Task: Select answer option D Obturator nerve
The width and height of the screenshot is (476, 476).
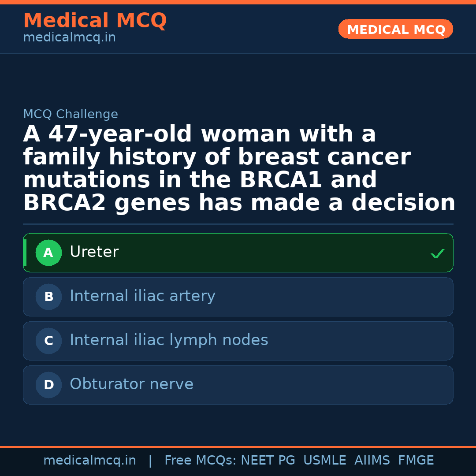Action: click(x=238, y=385)
